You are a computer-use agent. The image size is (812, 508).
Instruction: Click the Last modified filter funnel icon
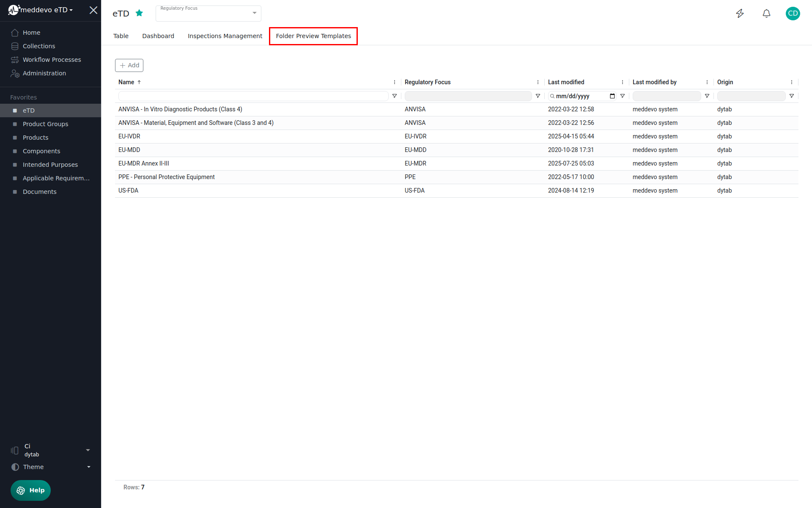[623, 96]
